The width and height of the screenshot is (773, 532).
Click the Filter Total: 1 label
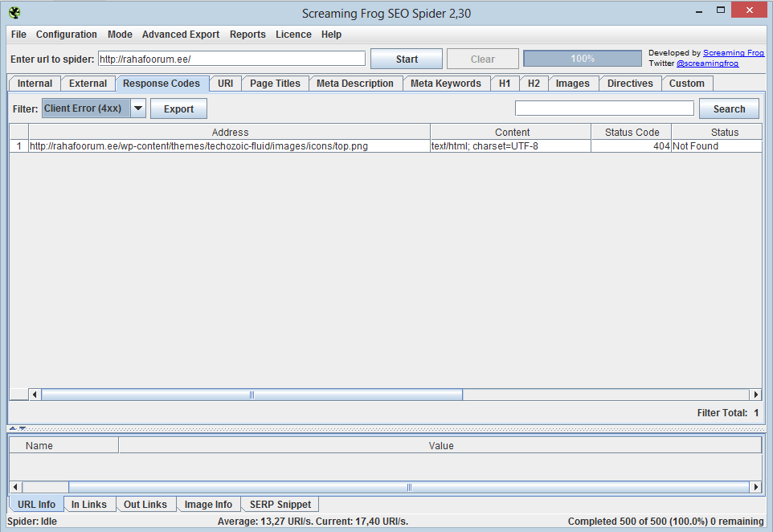(x=728, y=413)
